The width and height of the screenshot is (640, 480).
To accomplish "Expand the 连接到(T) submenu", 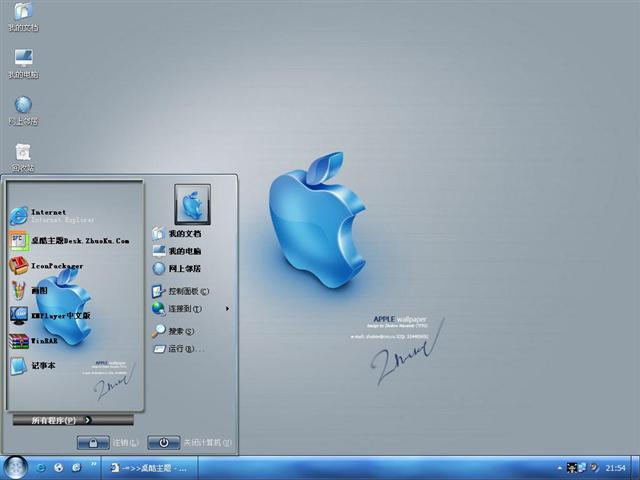I will 185,309.
